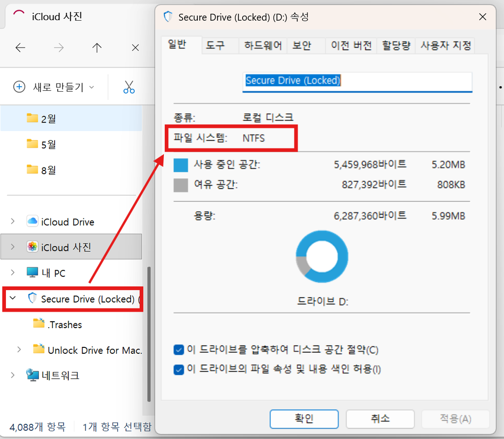Open the 이전 버전 tab
The height and width of the screenshot is (439, 504).
click(351, 45)
